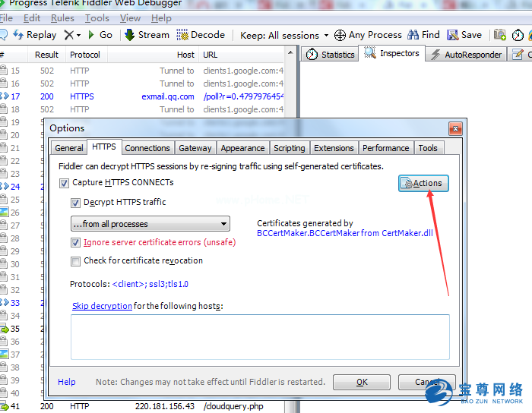532x413 pixels.
Task: Click the Skip decryption link
Action: (x=102, y=306)
